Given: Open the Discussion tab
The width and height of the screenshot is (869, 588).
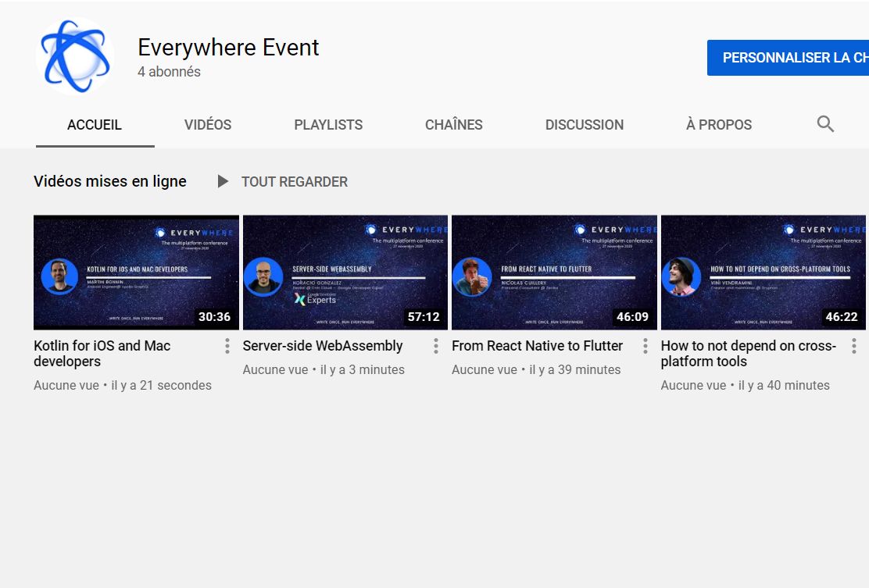Looking at the screenshot, I should coord(584,125).
